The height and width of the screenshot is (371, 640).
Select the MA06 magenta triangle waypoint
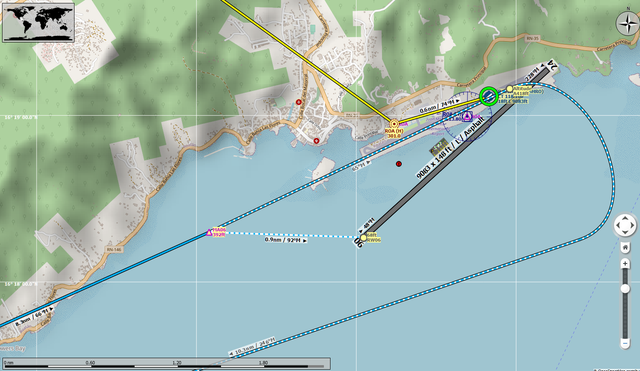pos(209,232)
